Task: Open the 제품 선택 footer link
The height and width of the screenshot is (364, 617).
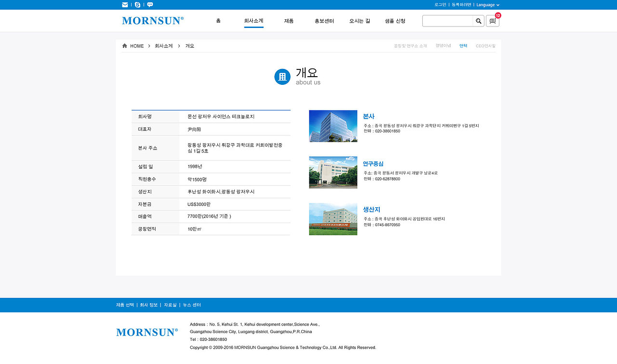Action: [125, 305]
